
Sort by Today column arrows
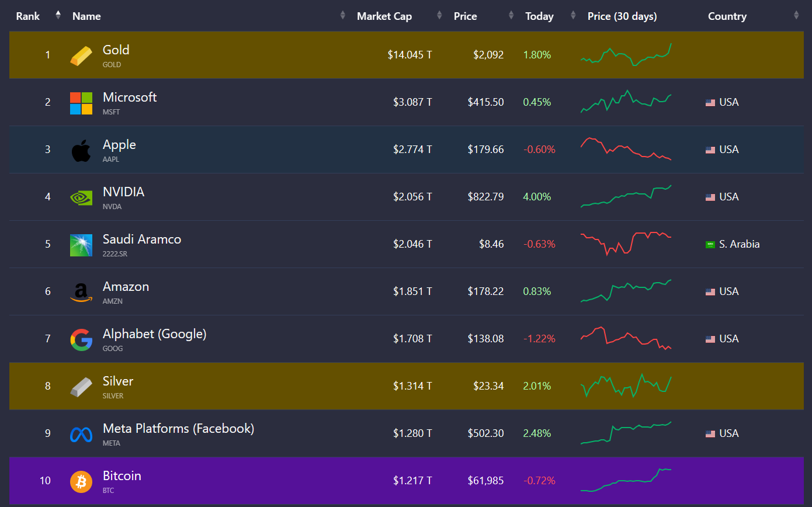573,16
